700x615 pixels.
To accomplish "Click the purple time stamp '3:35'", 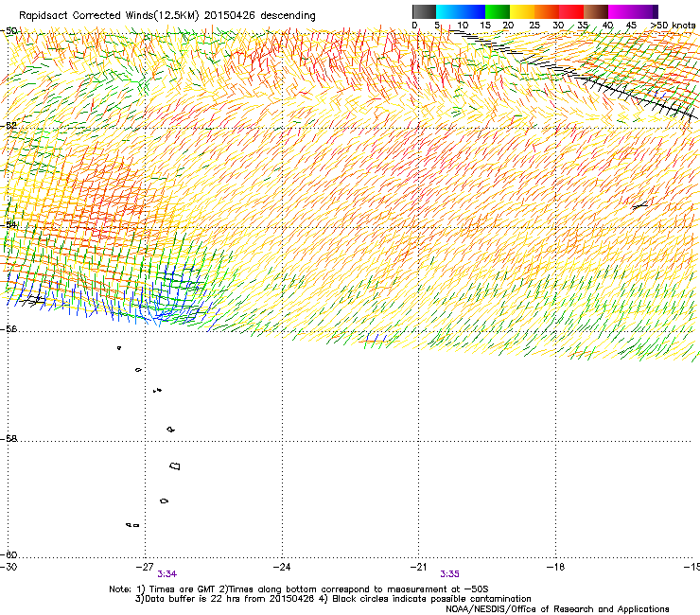I will 449,574.
